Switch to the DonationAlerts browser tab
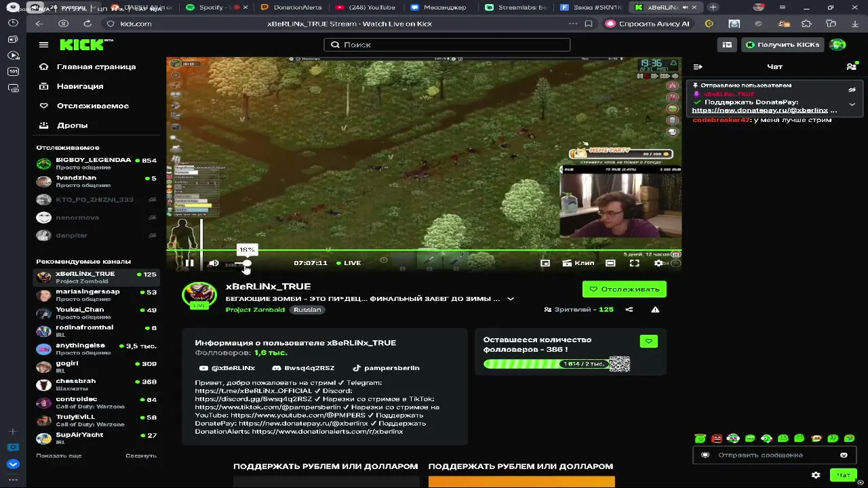The width and height of the screenshot is (868, 488). pyautogui.click(x=294, y=7)
